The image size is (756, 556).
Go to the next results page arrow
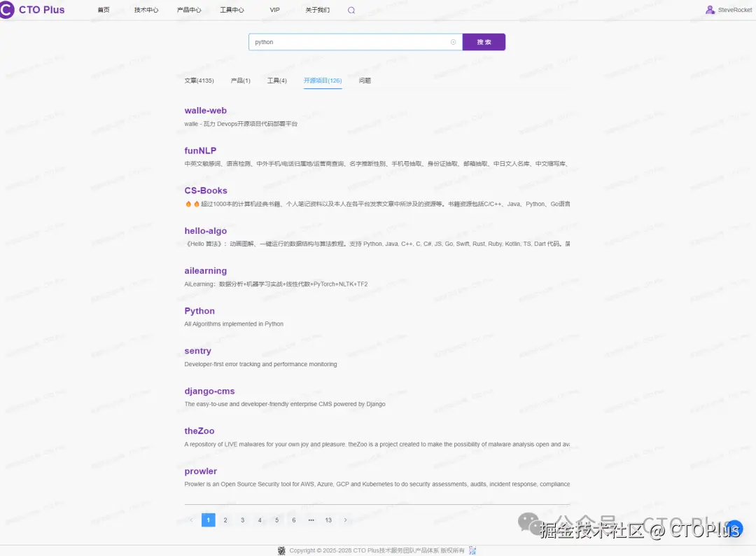point(345,520)
